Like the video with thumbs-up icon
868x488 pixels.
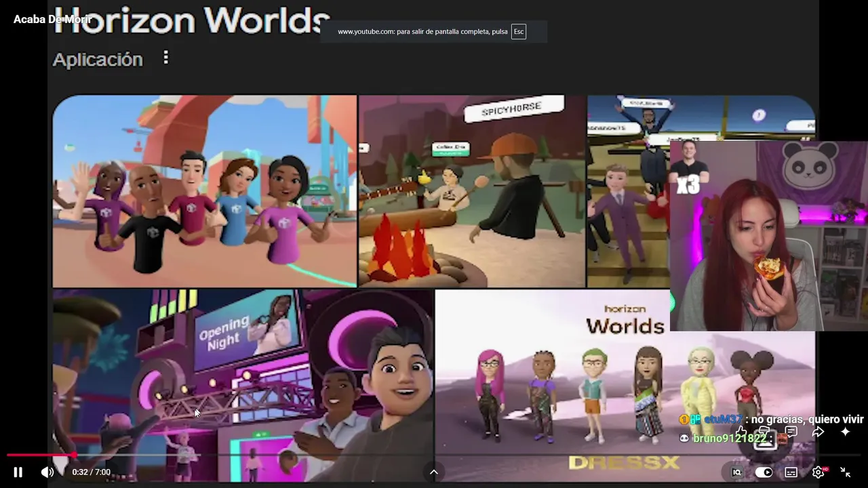741,432
